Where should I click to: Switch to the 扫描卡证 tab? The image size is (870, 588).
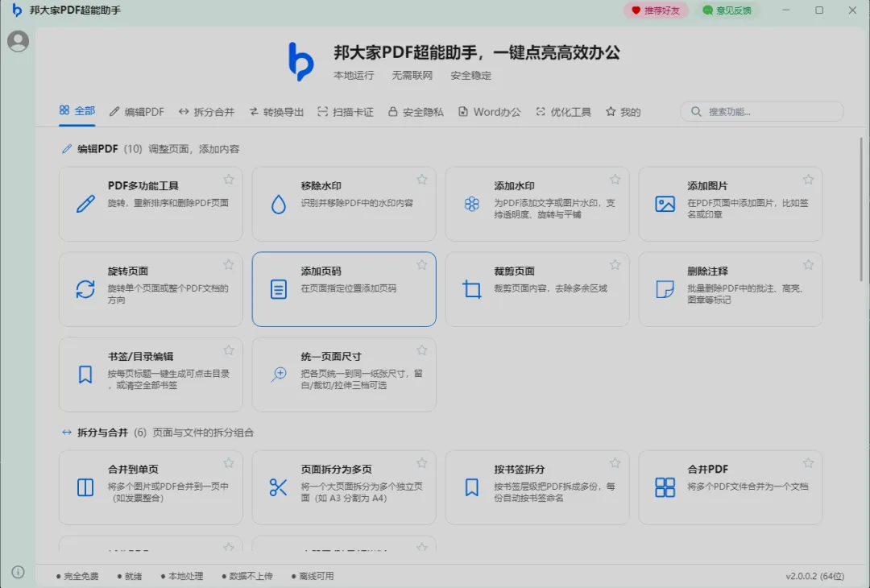[346, 112]
